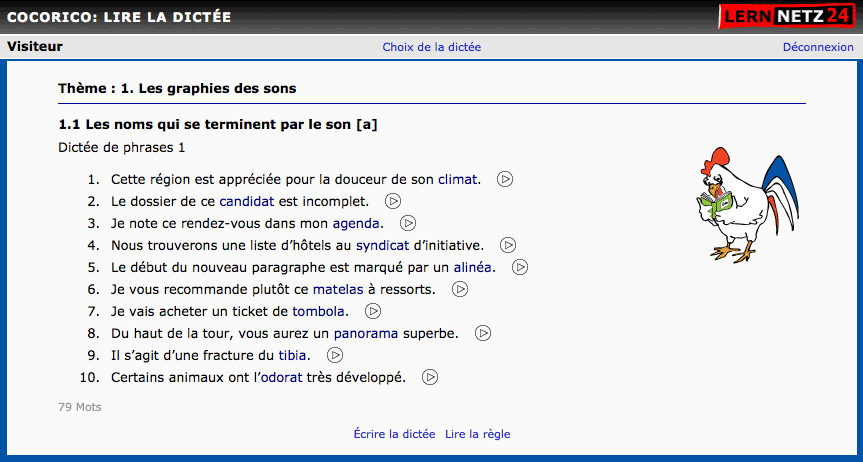863x462 pixels.
Task: Play audio for sentence 1 about climat
Action: click(505, 179)
